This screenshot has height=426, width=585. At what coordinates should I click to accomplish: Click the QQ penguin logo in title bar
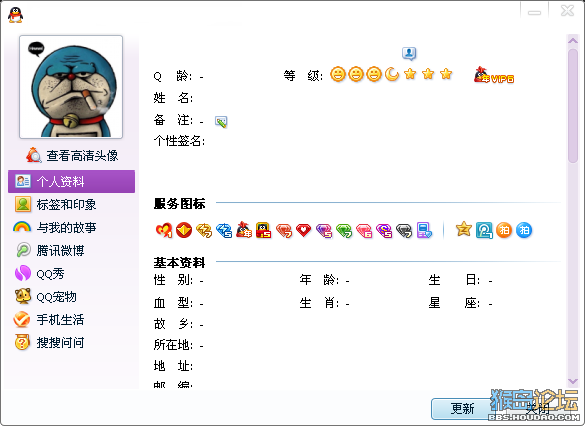15,15
